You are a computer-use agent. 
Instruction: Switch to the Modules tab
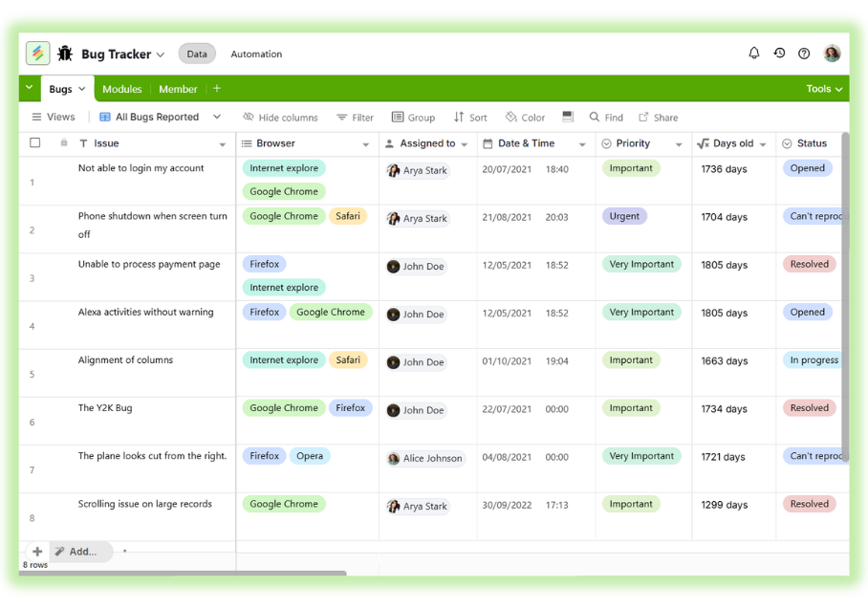click(121, 89)
